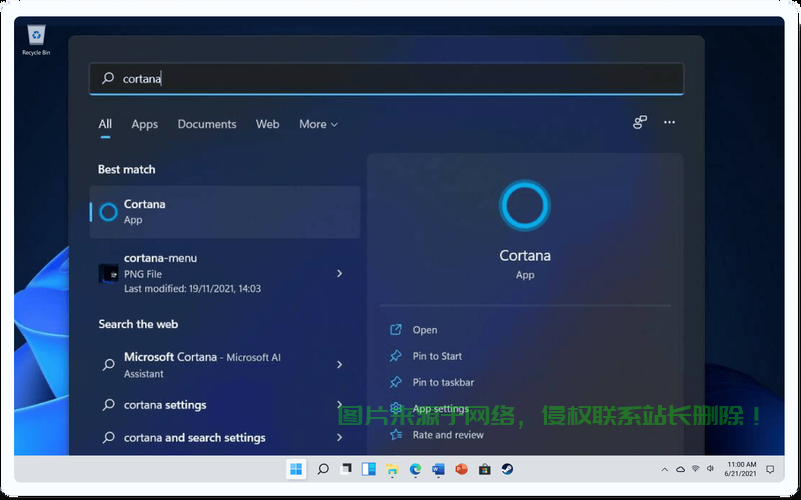Click the Windows Start button in taskbar

tap(296, 469)
